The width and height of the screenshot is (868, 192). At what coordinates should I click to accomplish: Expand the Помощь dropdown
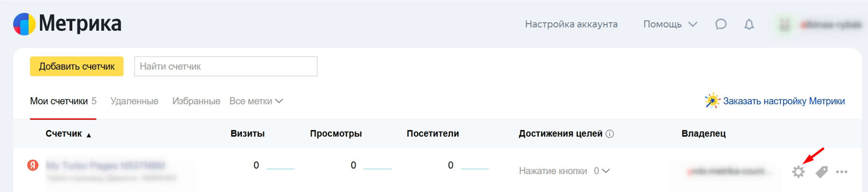coord(670,24)
